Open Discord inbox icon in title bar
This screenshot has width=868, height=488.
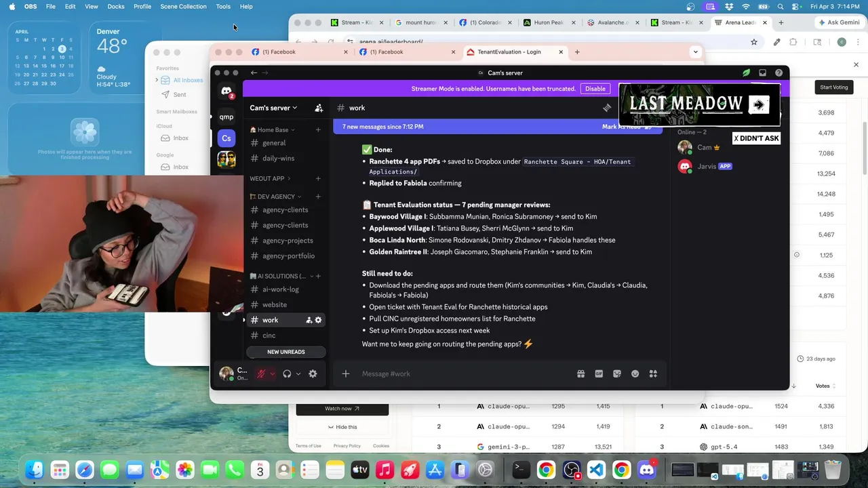pyautogui.click(x=762, y=73)
